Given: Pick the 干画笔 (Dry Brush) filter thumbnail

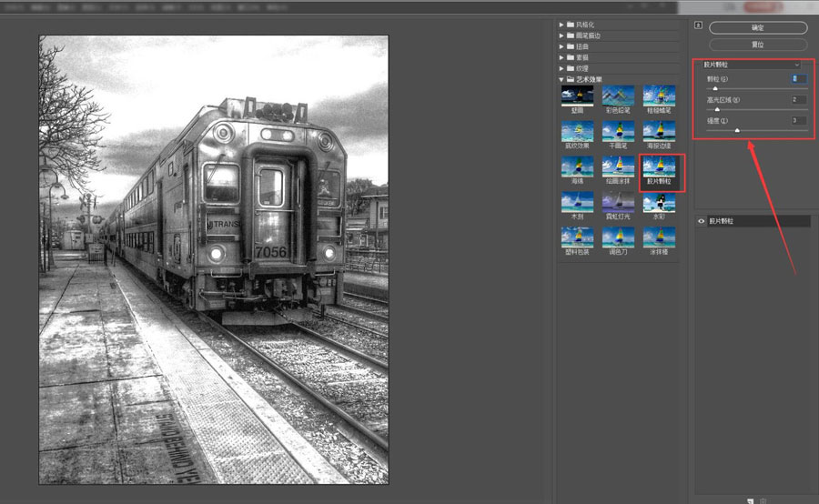Looking at the screenshot, I should [618, 132].
